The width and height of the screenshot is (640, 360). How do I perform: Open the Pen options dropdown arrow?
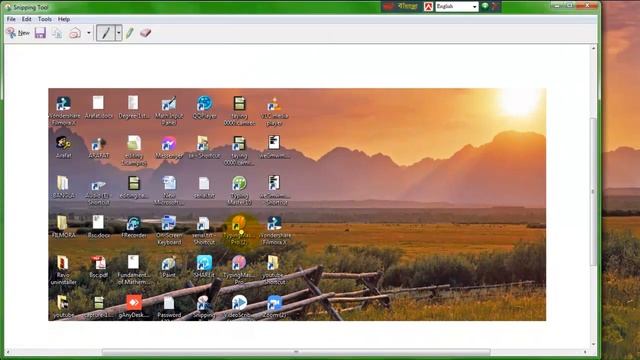pyautogui.click(x=118, y=33)
